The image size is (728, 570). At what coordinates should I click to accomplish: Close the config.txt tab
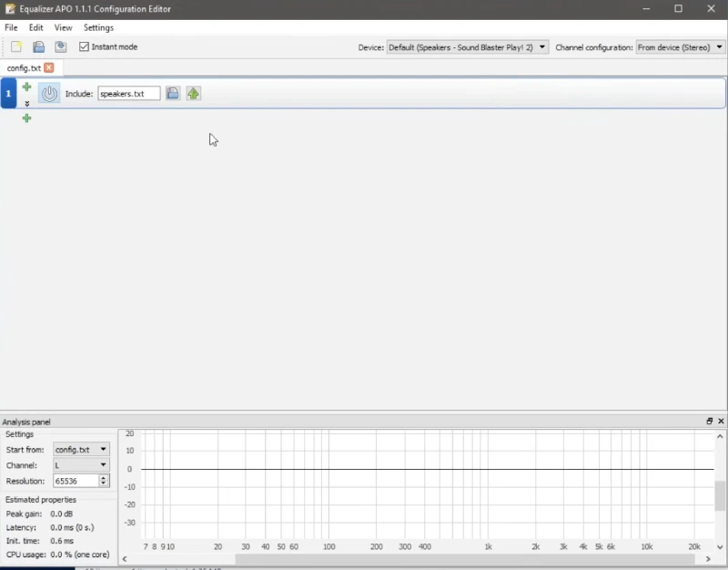(x=49, y=68)
